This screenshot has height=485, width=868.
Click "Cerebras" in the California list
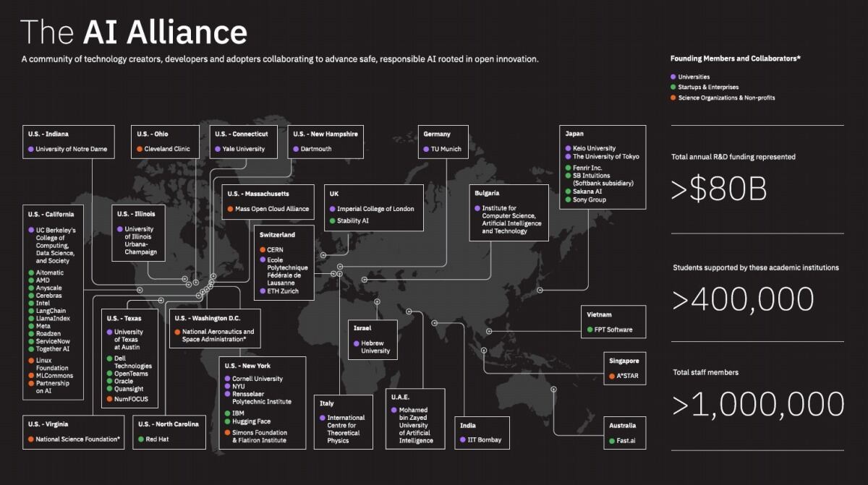point(49,296)
